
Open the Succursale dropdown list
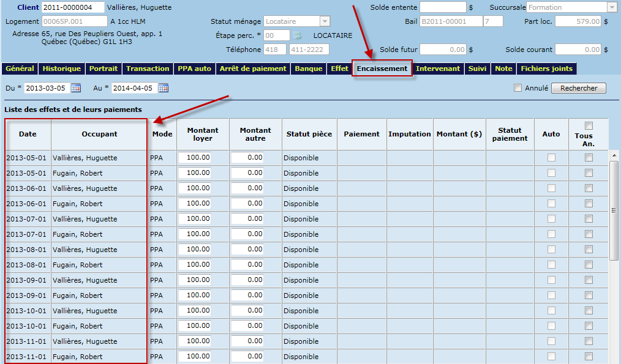click(611, 7)
